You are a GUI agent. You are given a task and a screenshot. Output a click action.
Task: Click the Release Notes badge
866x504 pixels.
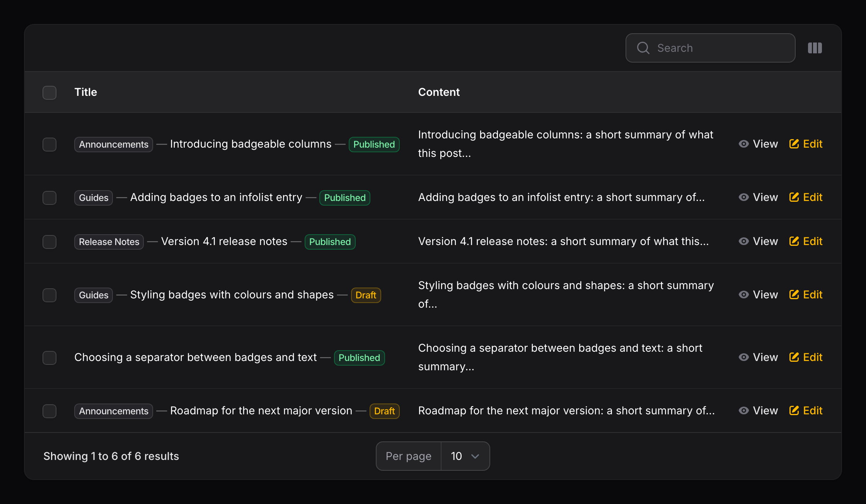pyautogui.click(x=109, y=242)
